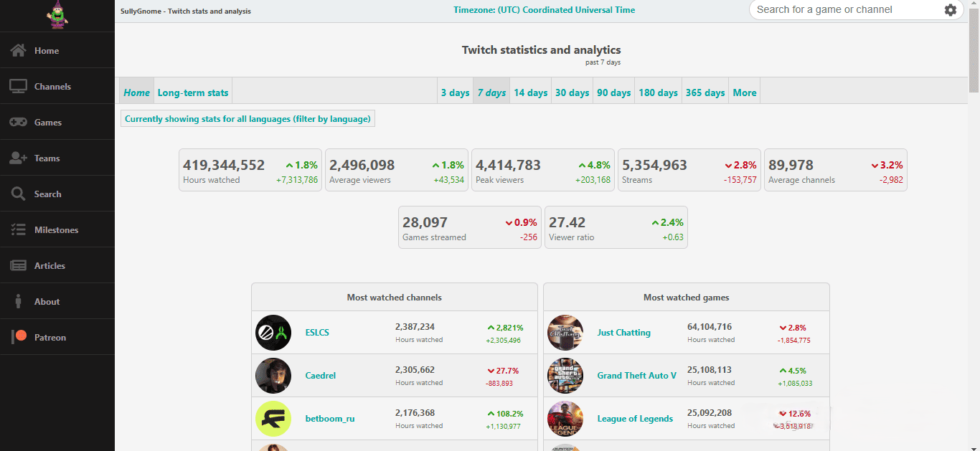The height and width of the screenshot is (451, 980).
Task: Open the Milestones sidebar menu item
Action: click(57, 229)
